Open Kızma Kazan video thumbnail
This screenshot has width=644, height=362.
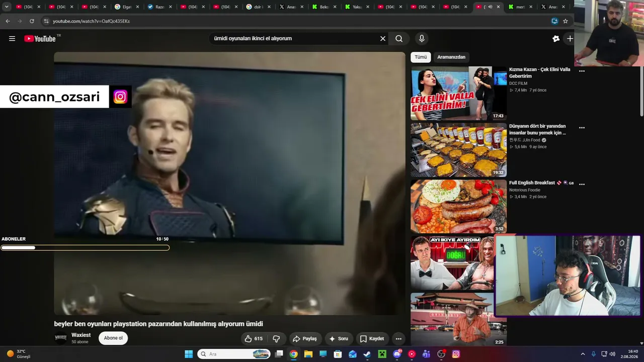pos(459,94)
